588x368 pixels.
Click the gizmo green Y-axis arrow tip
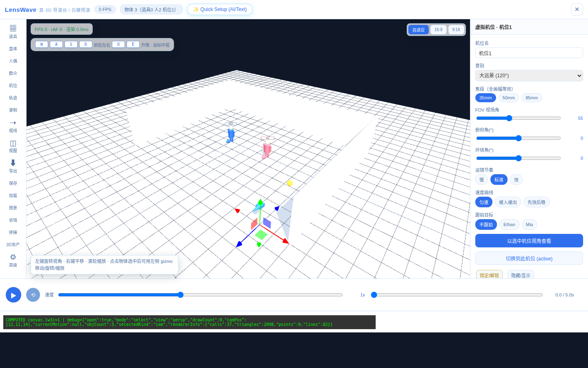pos(260,202)
